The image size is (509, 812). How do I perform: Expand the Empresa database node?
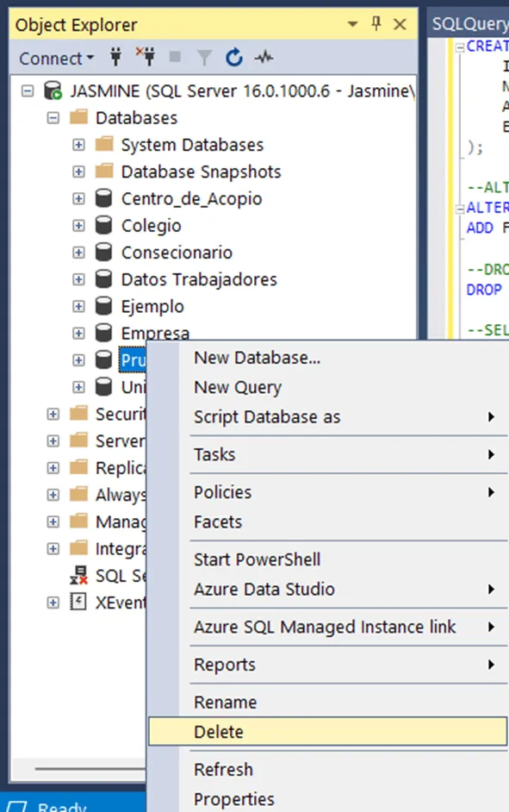click(78, 332)
